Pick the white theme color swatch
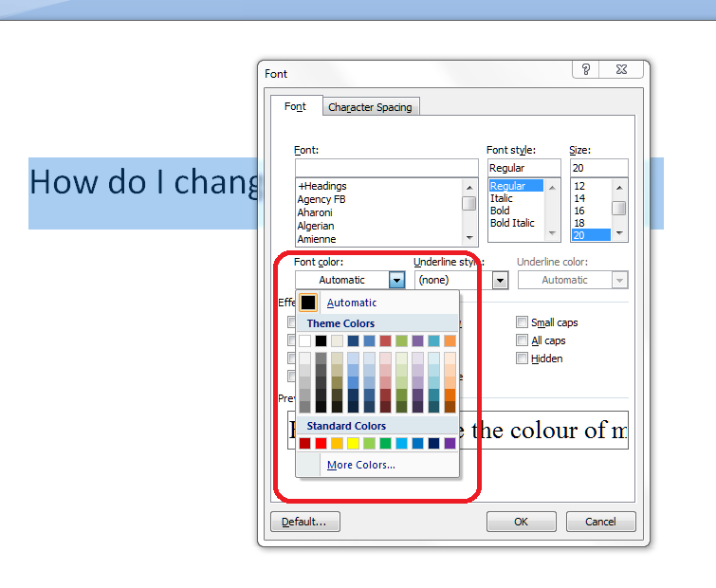This screenshot has width=716, height=588. point(304,340)
